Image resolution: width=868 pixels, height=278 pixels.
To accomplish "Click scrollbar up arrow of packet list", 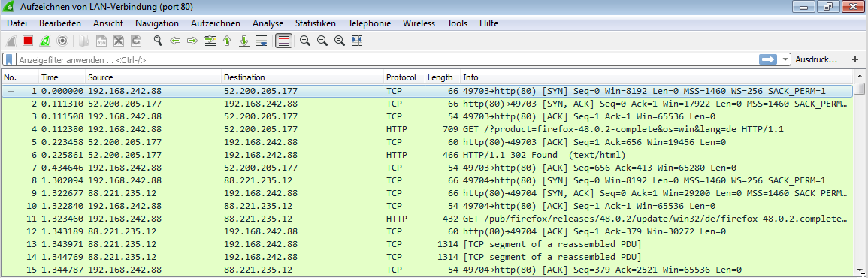I will click(x=859, y=77).
